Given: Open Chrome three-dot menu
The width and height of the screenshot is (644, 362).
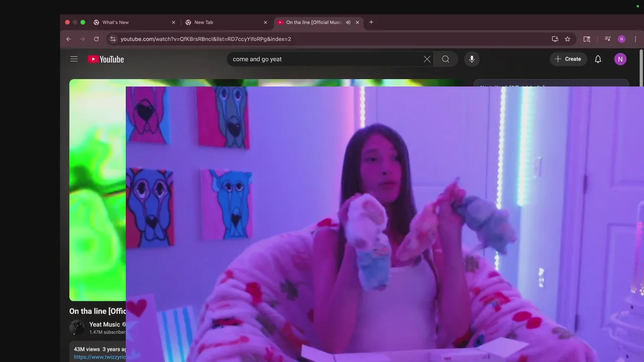Looking at the screenshot, I should 635,39.
